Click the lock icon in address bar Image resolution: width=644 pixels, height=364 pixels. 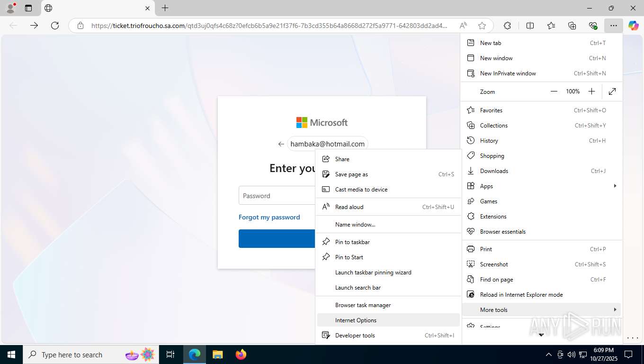point(80,26)
